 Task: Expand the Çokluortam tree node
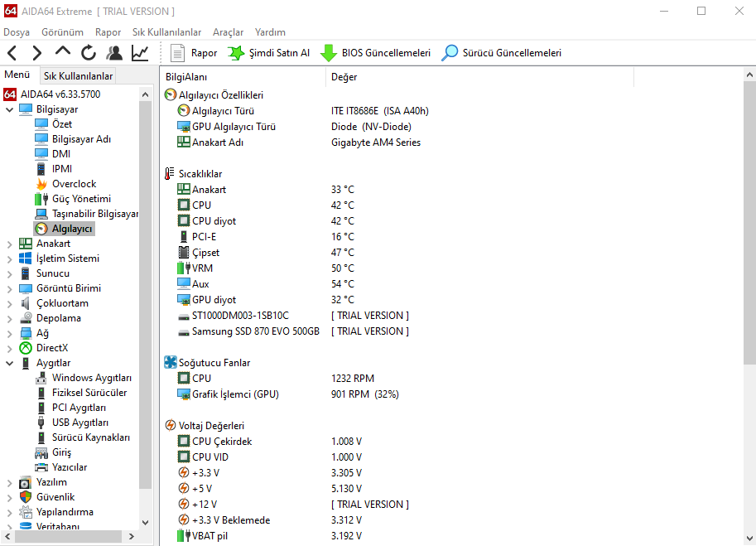[10, 304]
